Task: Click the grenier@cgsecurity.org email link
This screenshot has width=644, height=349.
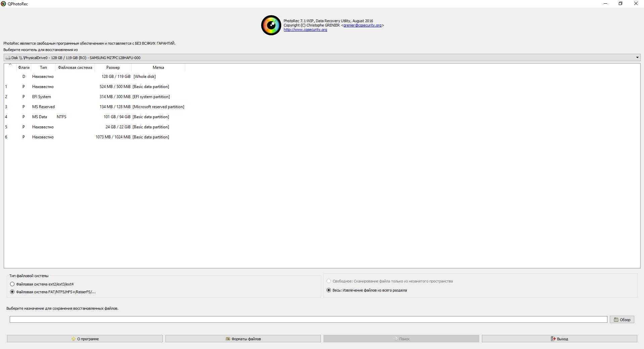Action: (362, 25)
